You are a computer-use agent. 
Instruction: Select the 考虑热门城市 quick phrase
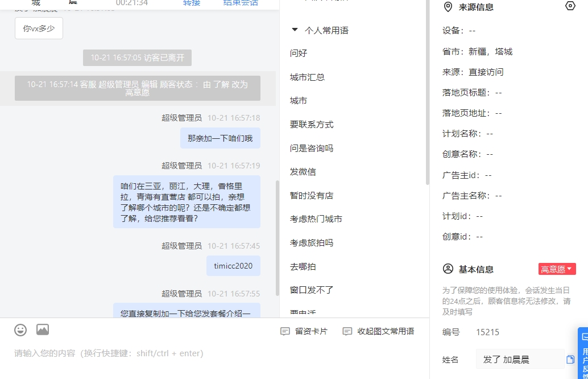click(316, 219)
